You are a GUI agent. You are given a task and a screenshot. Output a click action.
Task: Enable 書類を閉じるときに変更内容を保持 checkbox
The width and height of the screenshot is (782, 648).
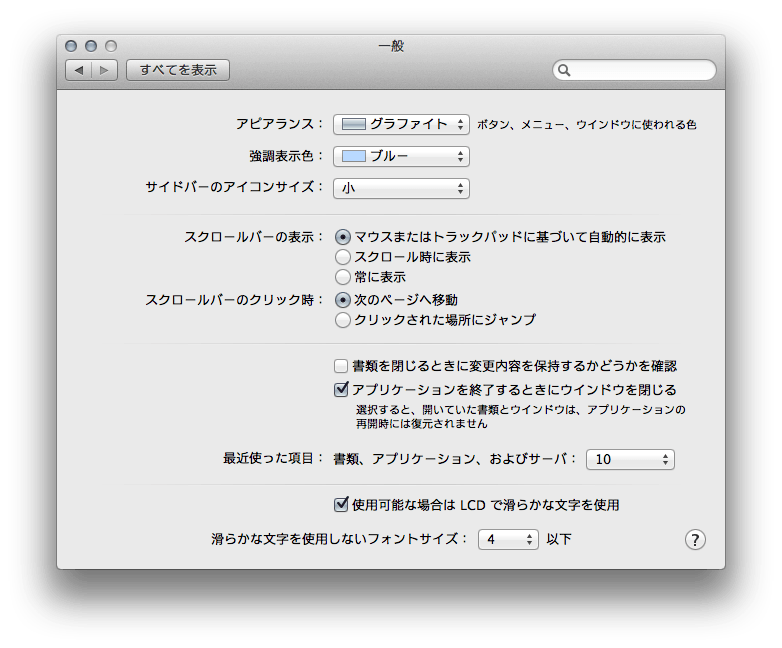tap(341, 366)
